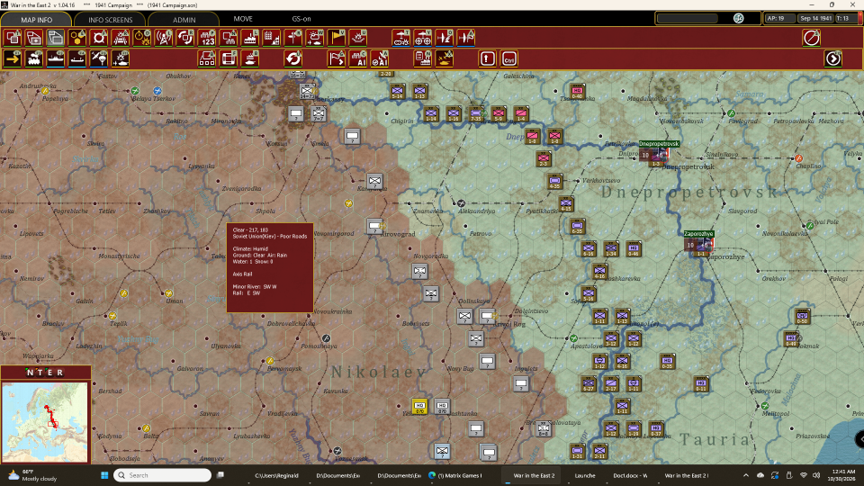Click the round globe icon beside the top search field
Image resolution: width=864 pixels, height=486 pixels.
(x=738, y=18)
